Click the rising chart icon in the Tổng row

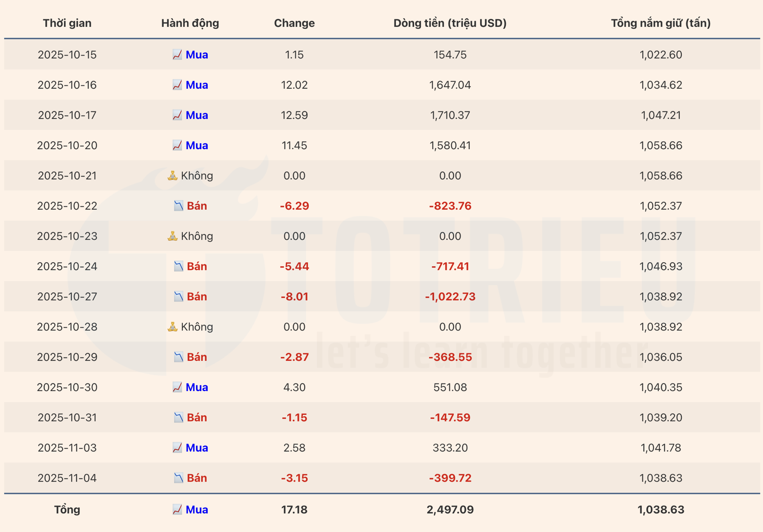point(177,510)
